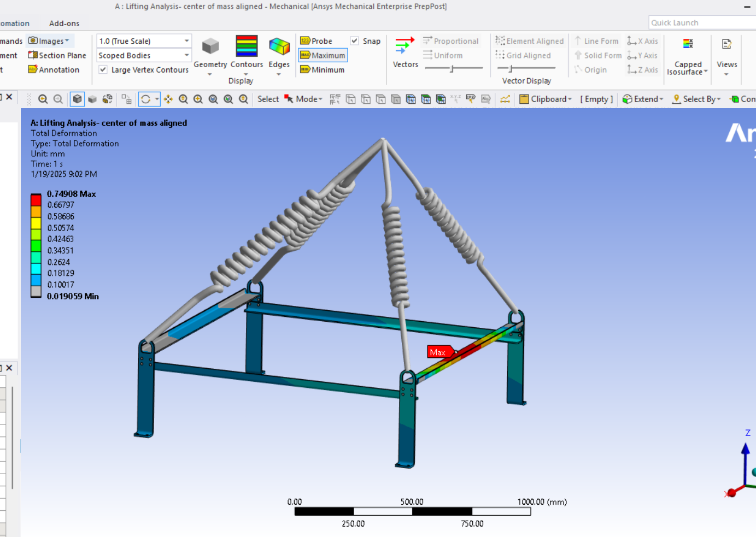Image resolution: width=756 pixels, height=537 pixels.
Task: Click the last green-meshed cube filter icon
Action: point(441,99)
